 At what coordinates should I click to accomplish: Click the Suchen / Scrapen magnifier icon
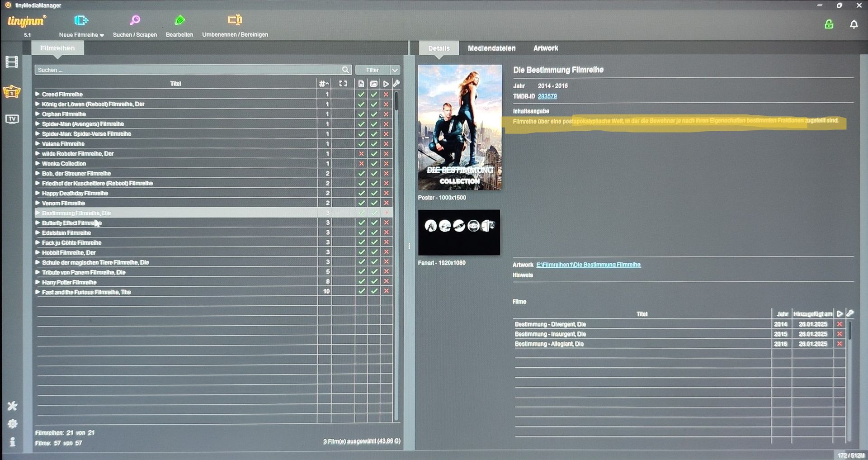coord(135,20)
